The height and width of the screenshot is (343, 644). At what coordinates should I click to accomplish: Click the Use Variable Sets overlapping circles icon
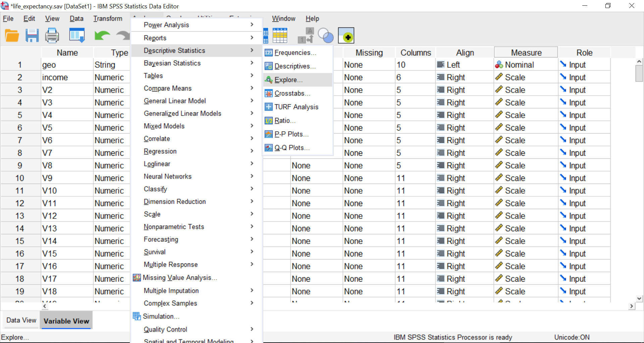coord(326,36)
